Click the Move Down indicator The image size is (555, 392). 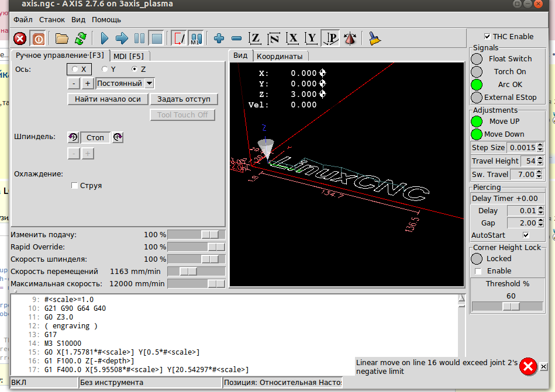coord(477,134)
